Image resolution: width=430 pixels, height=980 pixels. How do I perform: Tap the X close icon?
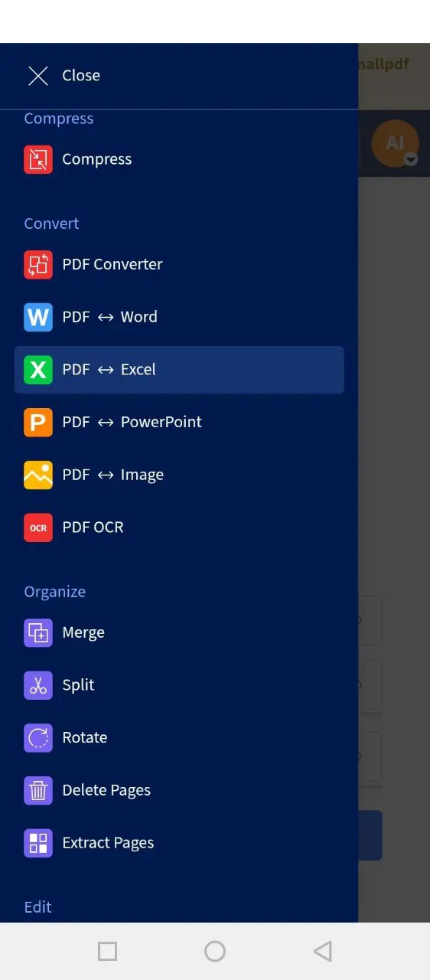point(38,75)
